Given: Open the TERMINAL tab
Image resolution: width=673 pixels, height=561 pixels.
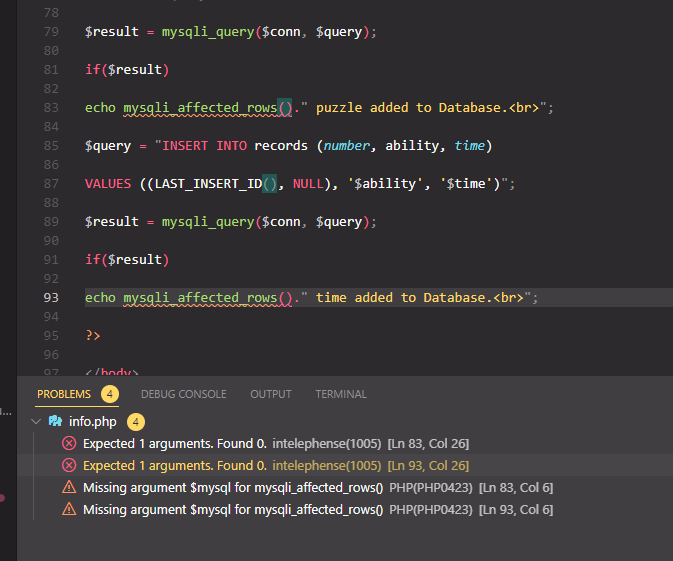Looking at the screenshot, I should [x=341, y=394].
